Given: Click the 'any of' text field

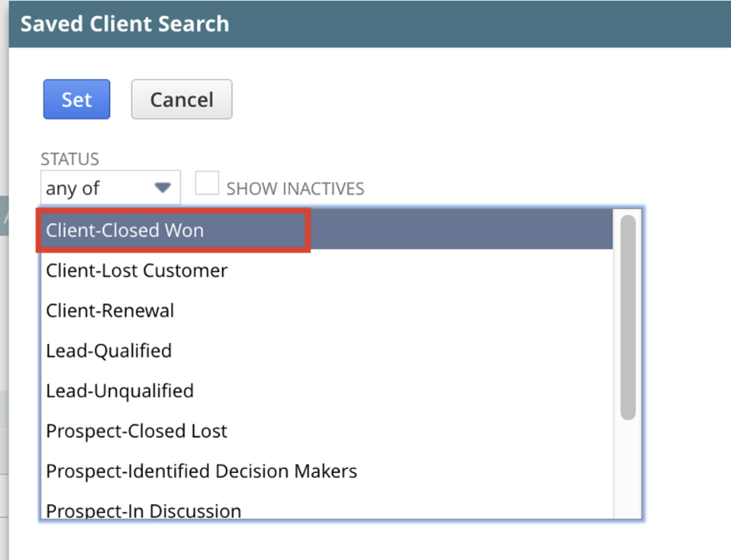Looking at the screenshot, I should (x=97, y=187).
